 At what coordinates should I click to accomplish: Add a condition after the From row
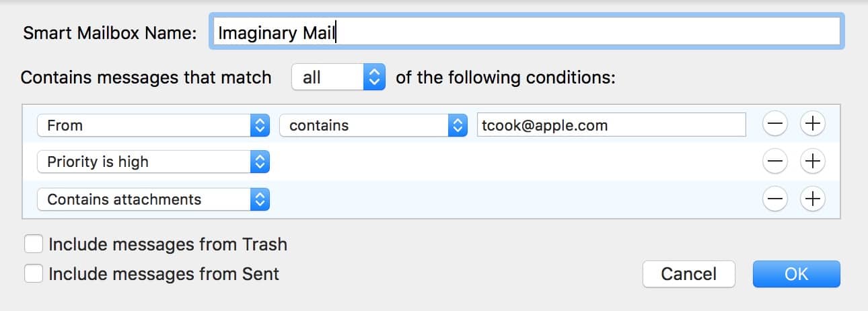point(813,124)
